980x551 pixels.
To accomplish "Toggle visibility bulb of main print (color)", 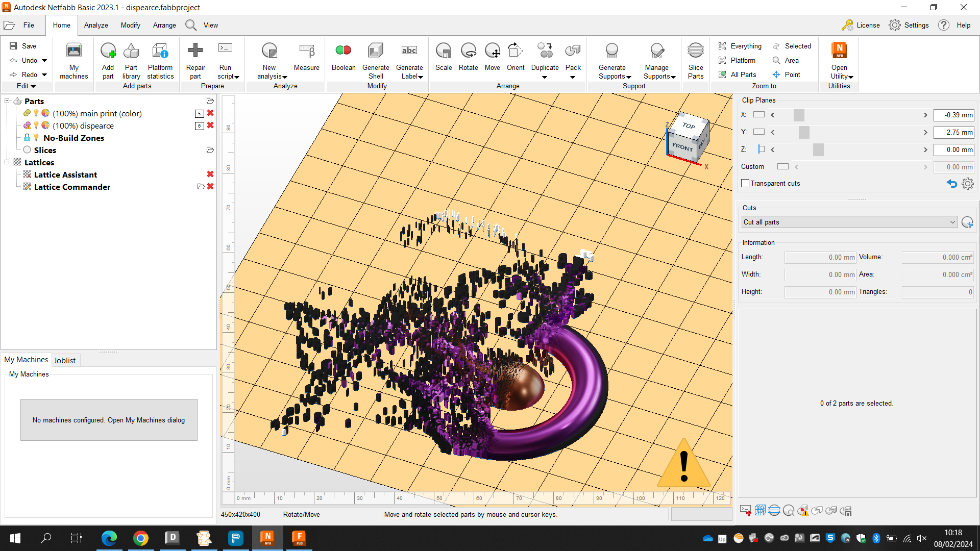I will [36, 113].
